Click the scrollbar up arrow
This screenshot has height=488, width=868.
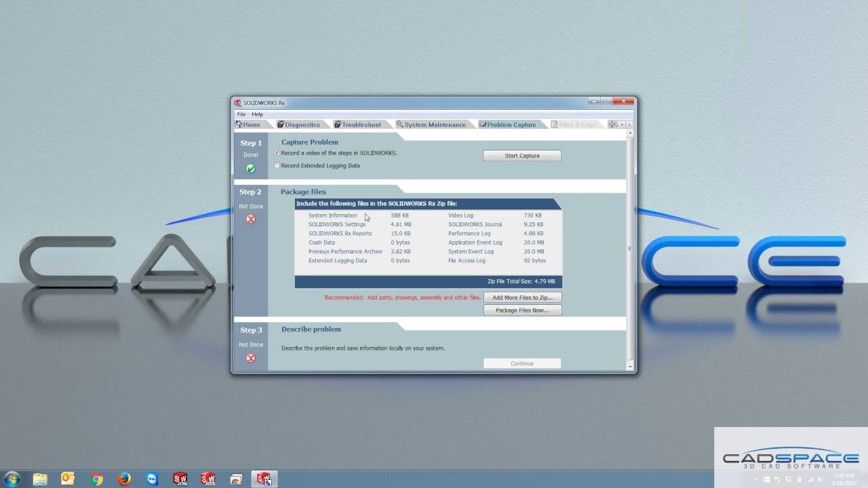[x=630, y=134]
